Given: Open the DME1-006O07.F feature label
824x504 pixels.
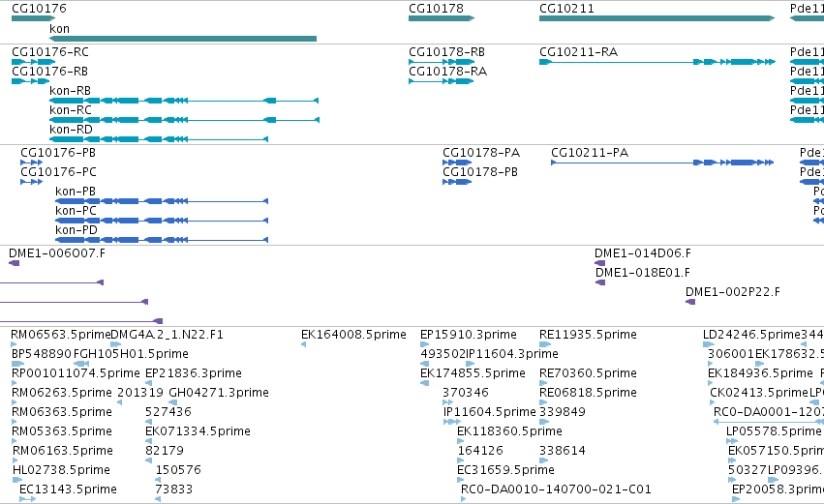Looking at the screenshot, I should pyautogui.click(x=57, y=253).
